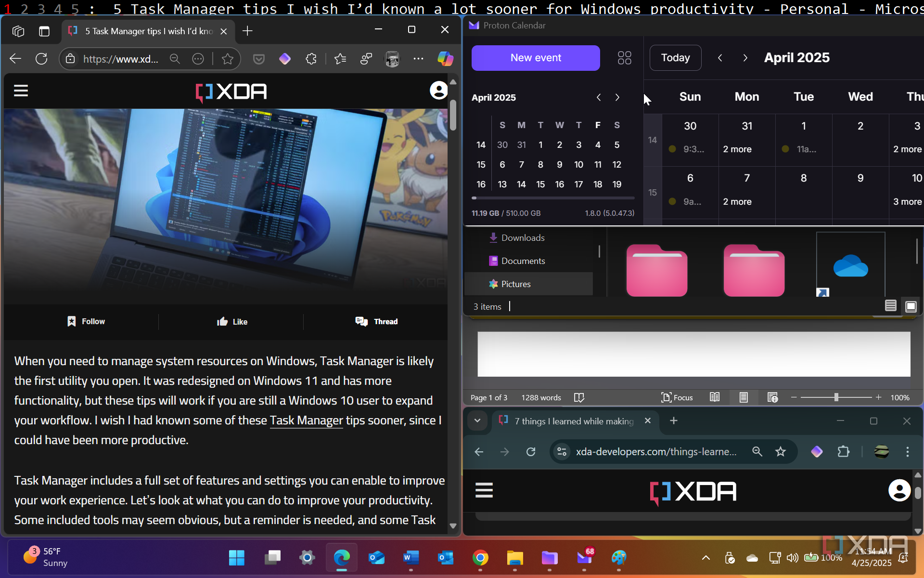Open Edge favorites list icon
The height and width of the screenshot is (578, 924).
pos(340,59)
